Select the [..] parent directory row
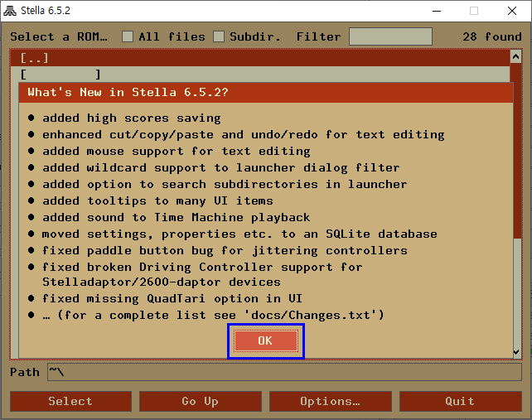The image size is (532, 420). pos(260,58)
